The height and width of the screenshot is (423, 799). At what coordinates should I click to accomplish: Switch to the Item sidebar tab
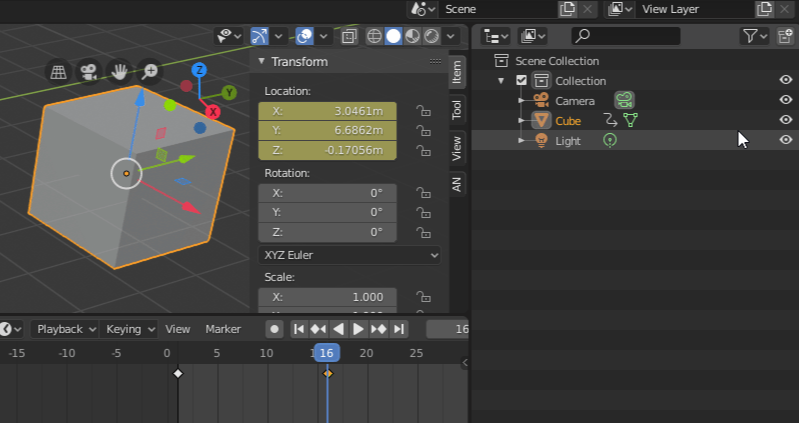click(x=457, y=72)
